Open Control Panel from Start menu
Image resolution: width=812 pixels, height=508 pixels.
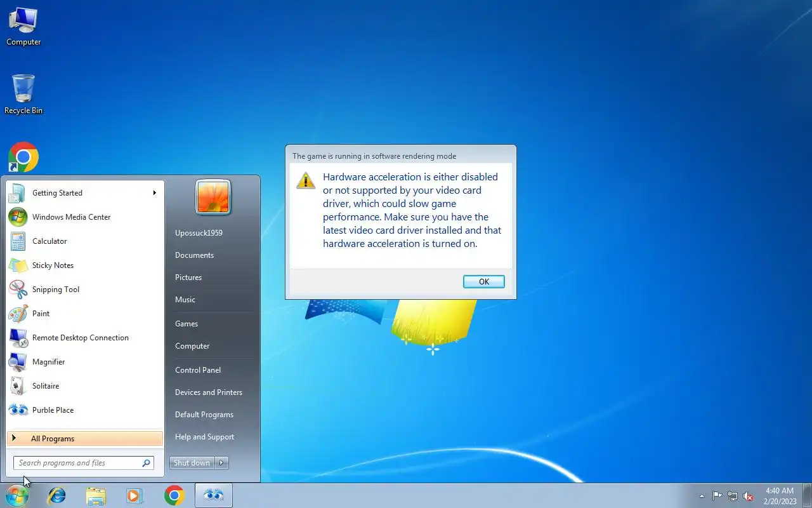198,370
